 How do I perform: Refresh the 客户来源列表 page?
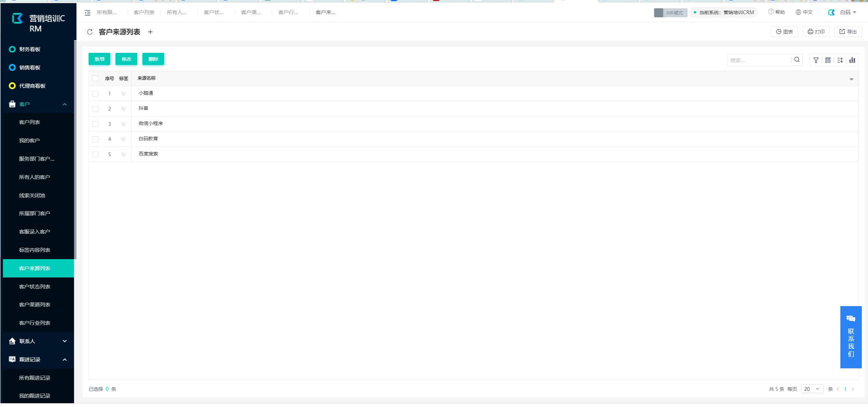(x=90, y=32)
